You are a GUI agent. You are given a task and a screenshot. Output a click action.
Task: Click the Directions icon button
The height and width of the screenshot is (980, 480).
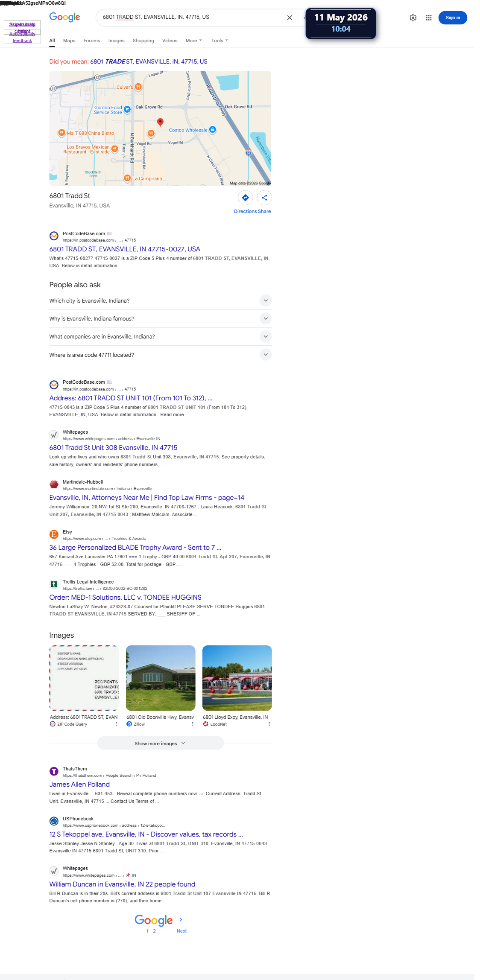coord(246,198)
